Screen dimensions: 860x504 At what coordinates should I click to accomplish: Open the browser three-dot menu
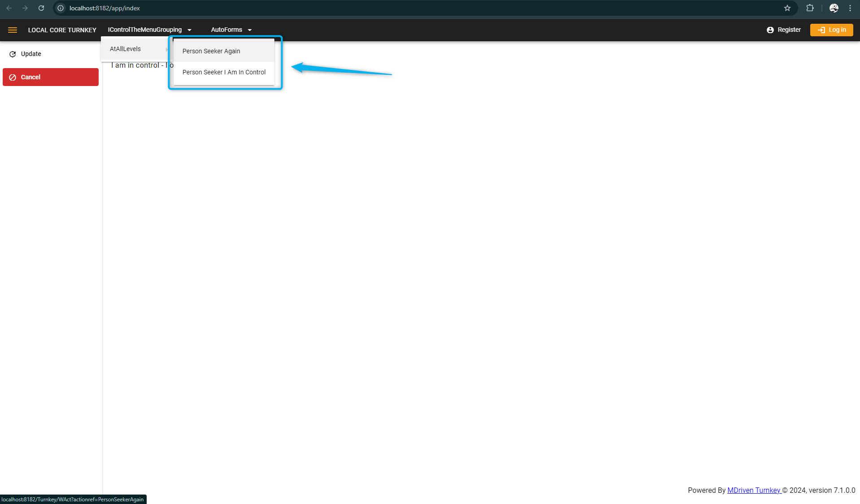tap(850, 8)
